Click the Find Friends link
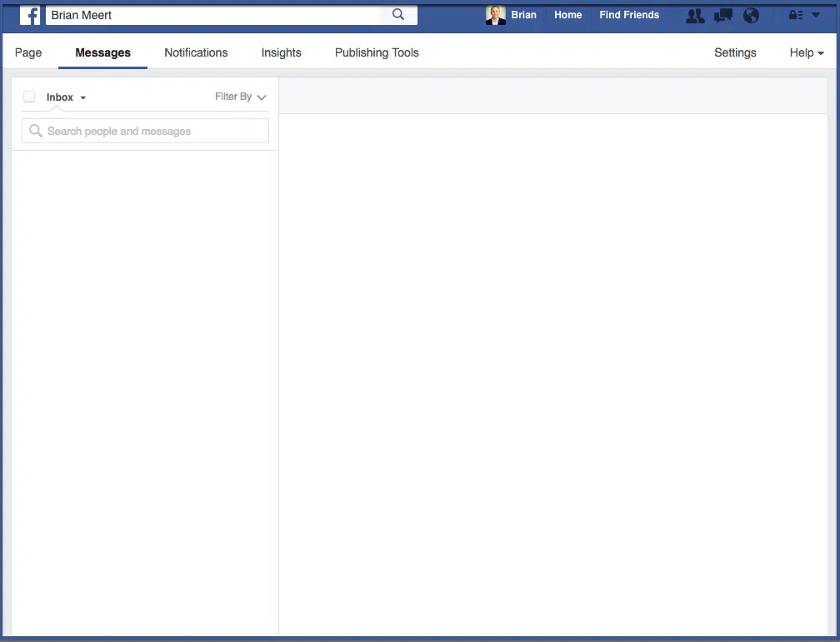 (629, 15)
